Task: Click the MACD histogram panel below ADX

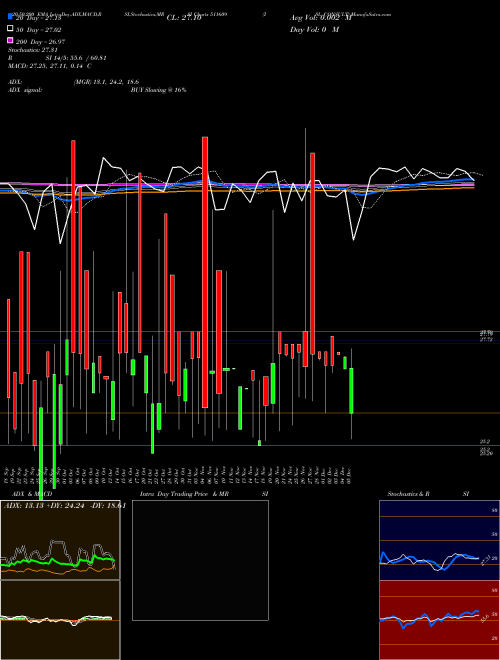Action: click(60, 620)
